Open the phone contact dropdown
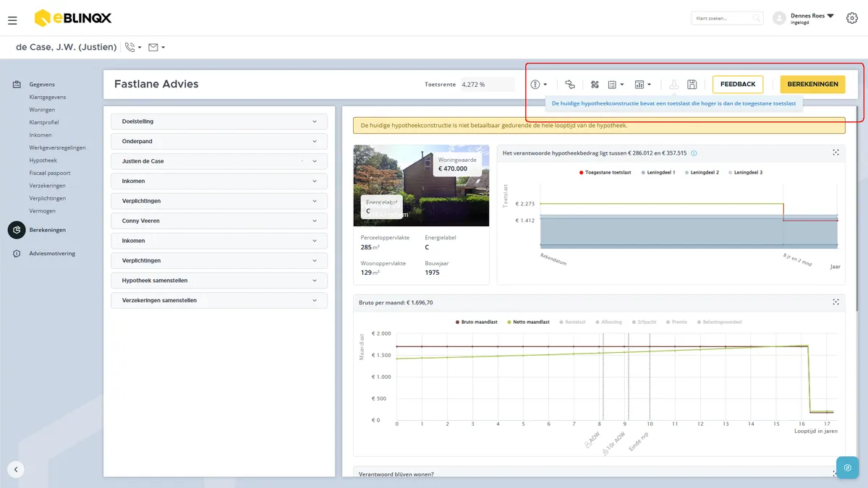This screenshot has width=868, height=488. point(133,47)
